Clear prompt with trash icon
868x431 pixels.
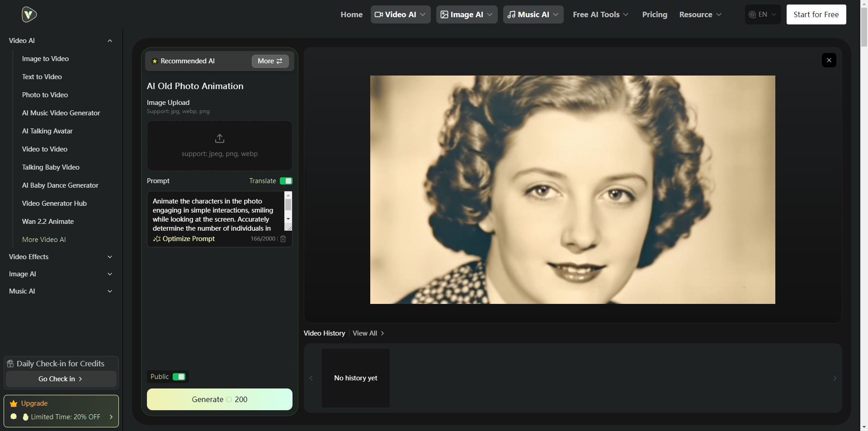283,239
